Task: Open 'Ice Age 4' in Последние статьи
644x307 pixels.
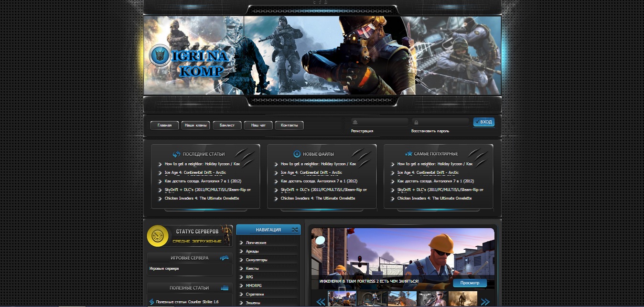Action: (195, 172)
